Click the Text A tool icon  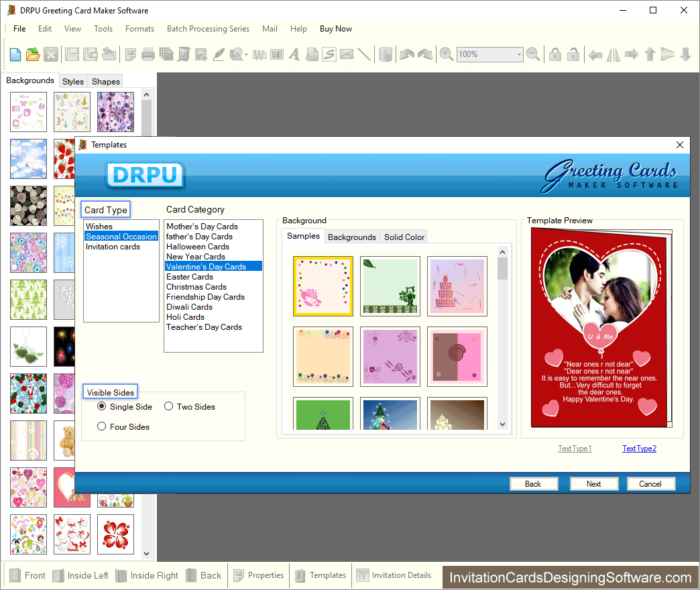[294, 54]
